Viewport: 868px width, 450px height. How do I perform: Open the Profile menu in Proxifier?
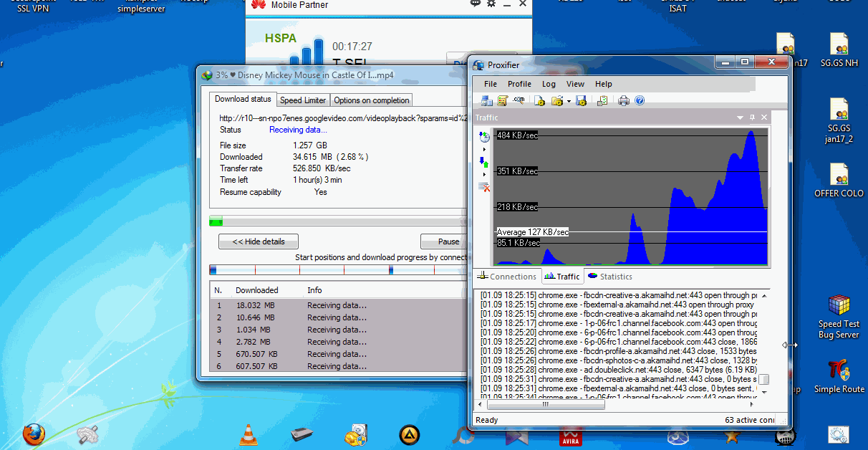[x=520, y=84]
